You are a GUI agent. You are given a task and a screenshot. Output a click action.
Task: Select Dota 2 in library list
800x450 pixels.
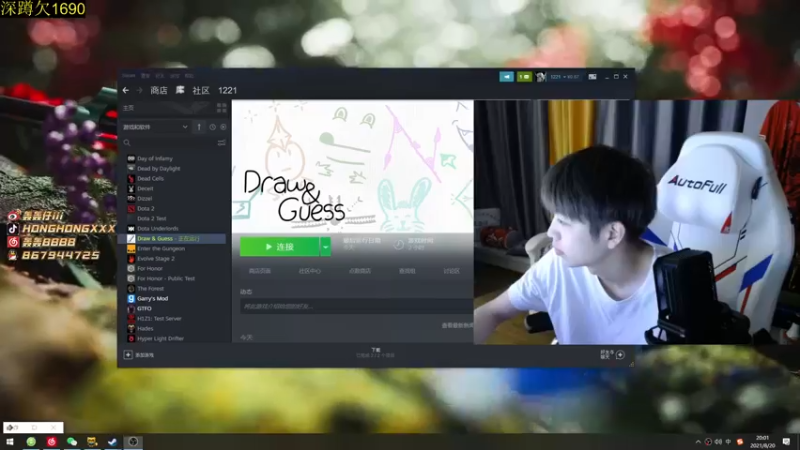(x=145, y=209)
